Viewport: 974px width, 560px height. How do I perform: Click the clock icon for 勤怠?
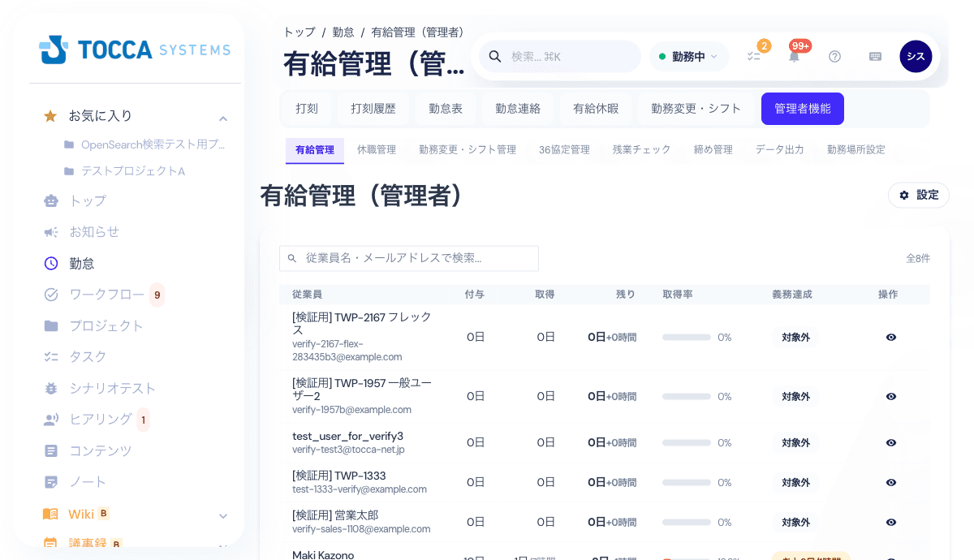tap(51, 263)
